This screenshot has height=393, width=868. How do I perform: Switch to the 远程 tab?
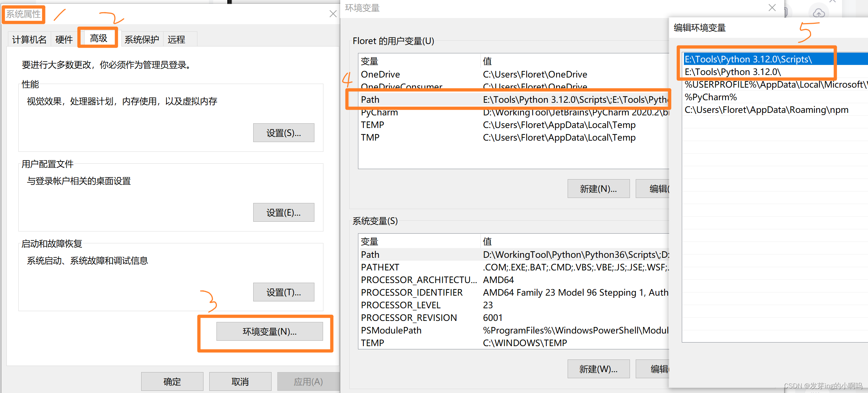[x=176, y=39]
